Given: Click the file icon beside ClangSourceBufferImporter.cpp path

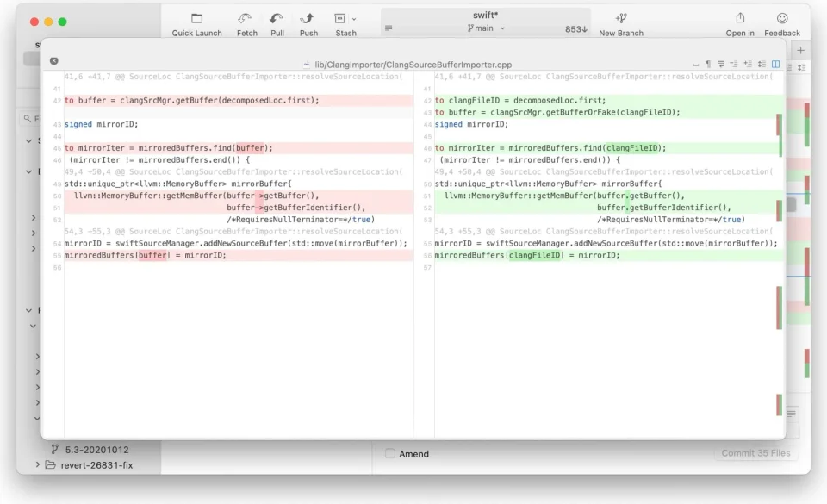Looking at the screenshot, I should [x=307, y=65].
